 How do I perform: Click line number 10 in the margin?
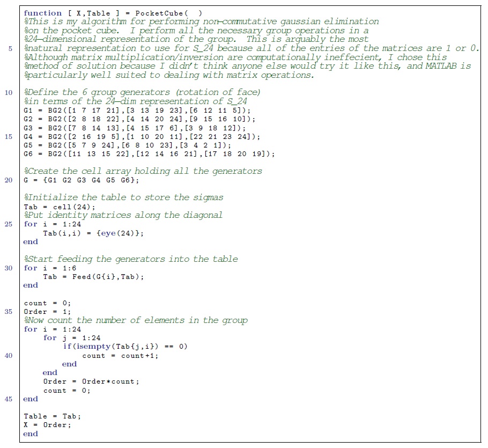(x=9, y=92)
